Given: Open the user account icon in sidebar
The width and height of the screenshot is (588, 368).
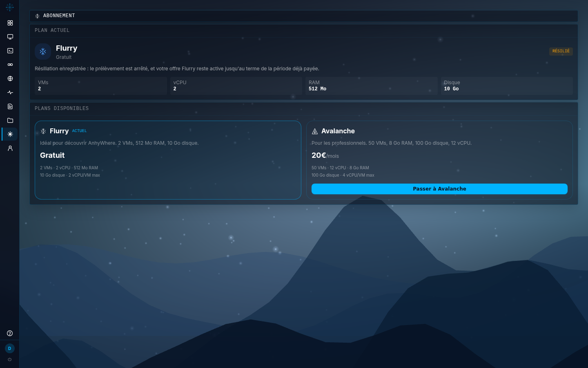Looking at the screenshot, I should (10, 148).
